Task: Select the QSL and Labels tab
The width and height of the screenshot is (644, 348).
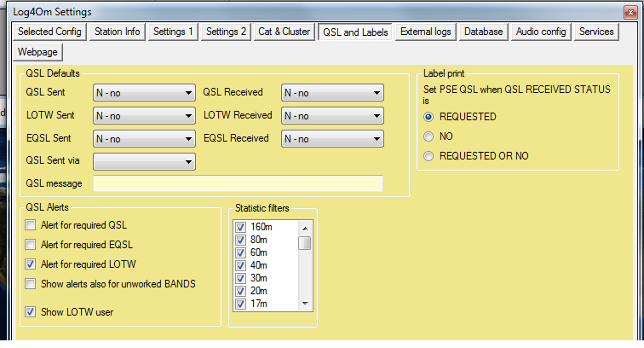Action: (x=355, y=32)
